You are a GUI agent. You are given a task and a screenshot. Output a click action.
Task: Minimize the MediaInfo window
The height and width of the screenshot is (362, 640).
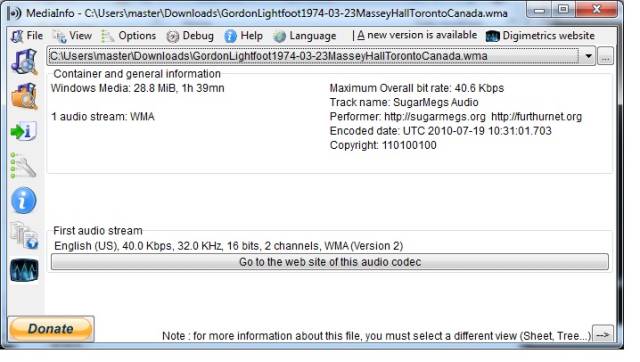pyautogui.click(x=539, y=10)
